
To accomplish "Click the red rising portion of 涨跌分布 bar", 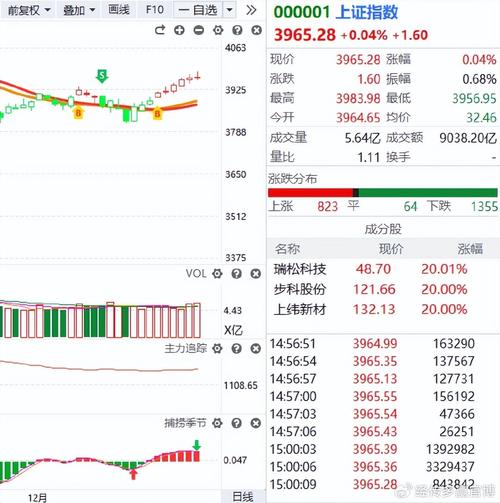I will [310, 193].
